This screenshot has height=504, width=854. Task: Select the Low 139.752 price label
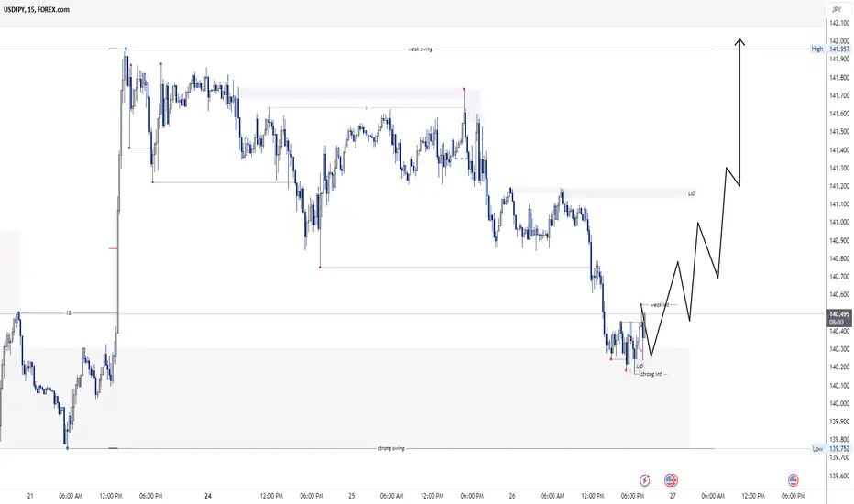click(830, 449)
